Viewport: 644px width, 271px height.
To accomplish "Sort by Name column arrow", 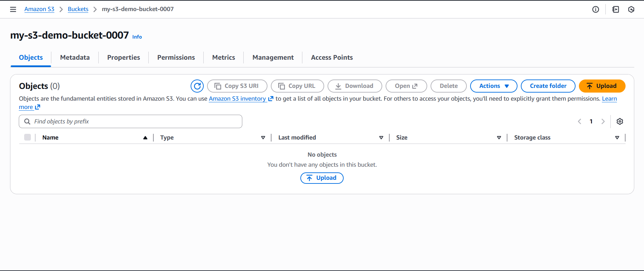I will [145, 138].
